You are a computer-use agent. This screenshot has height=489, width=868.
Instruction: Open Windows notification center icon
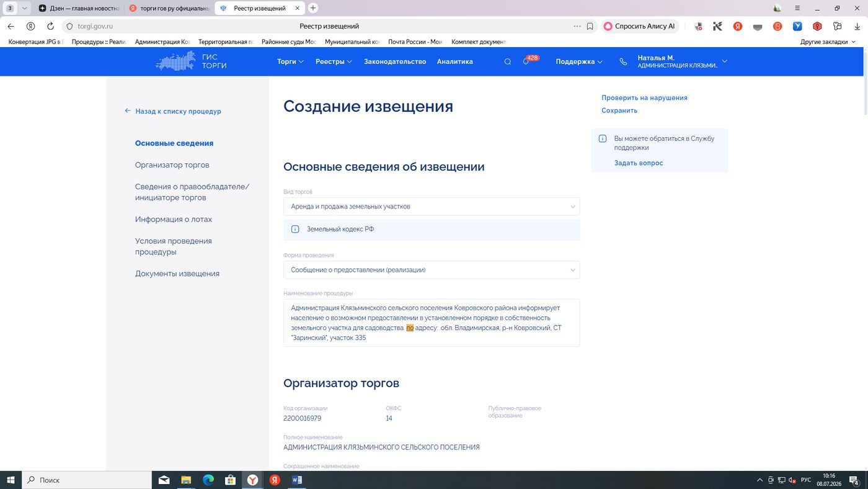[x=855, y=480]
